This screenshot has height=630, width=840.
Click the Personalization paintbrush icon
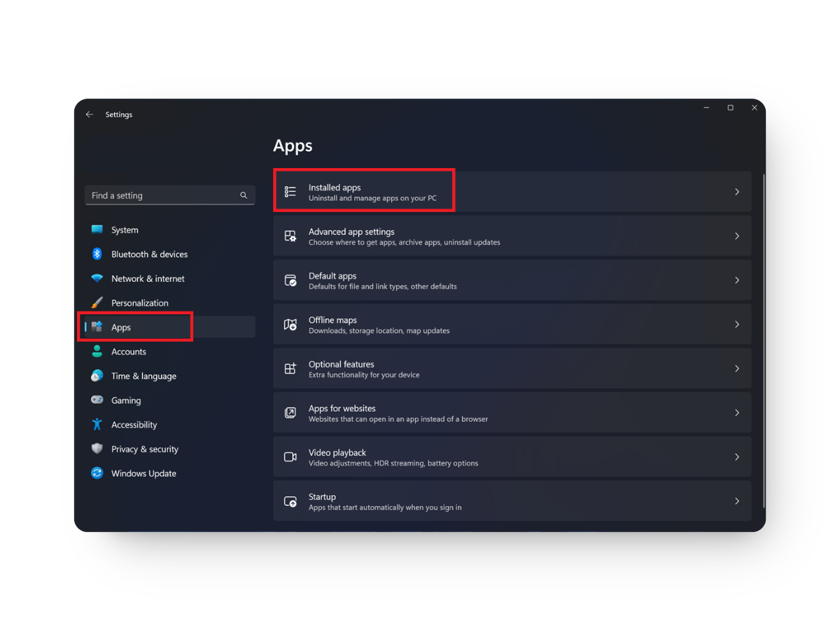[x=97, y=302]
